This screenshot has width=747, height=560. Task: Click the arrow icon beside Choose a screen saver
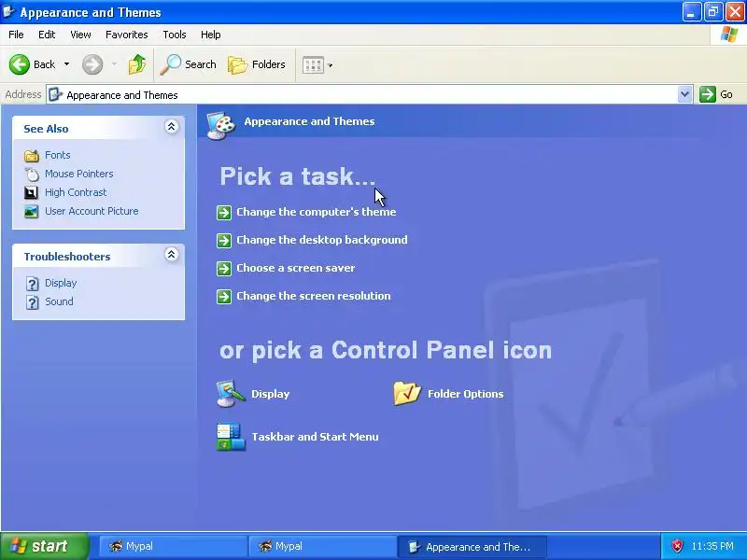pyautogui.click(x=224, y=269)
